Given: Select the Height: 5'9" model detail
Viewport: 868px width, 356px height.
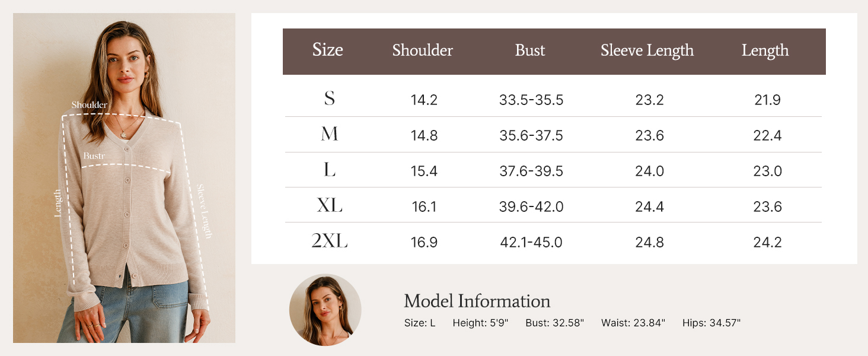Looking at the screenshot, I should pyautogui.click(x=489, y=323).
